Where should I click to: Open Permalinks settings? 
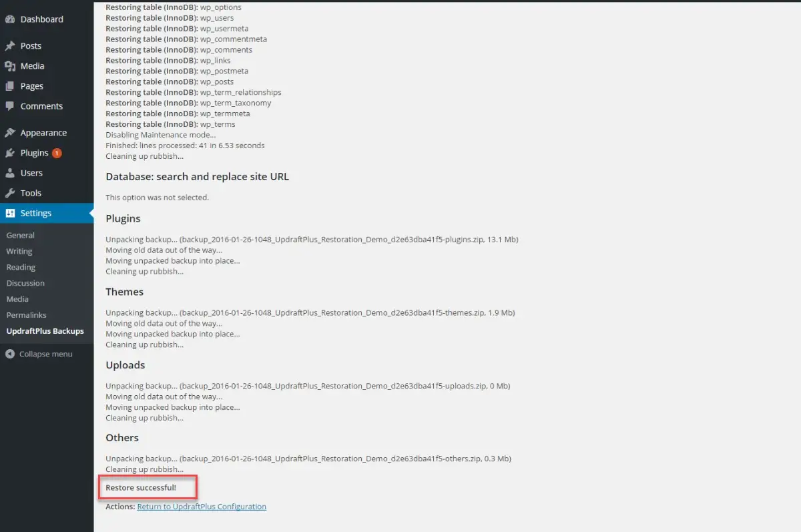(26, 314)
